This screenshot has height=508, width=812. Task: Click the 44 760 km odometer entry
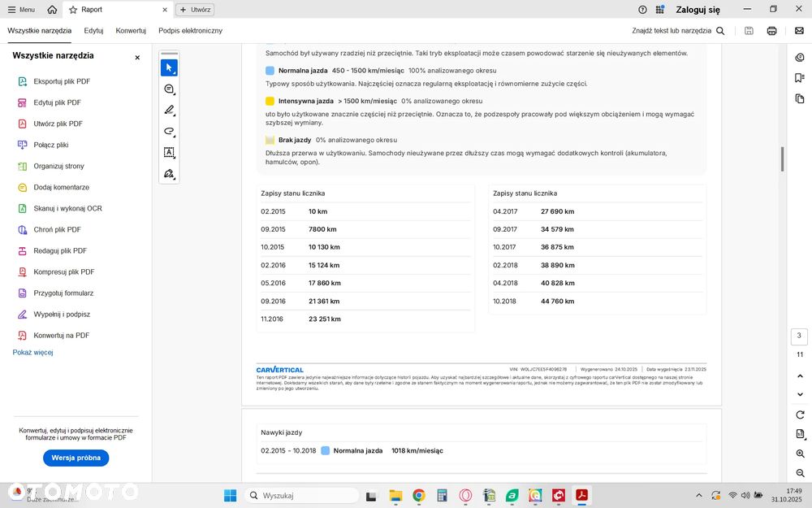[x=558, y=302]
